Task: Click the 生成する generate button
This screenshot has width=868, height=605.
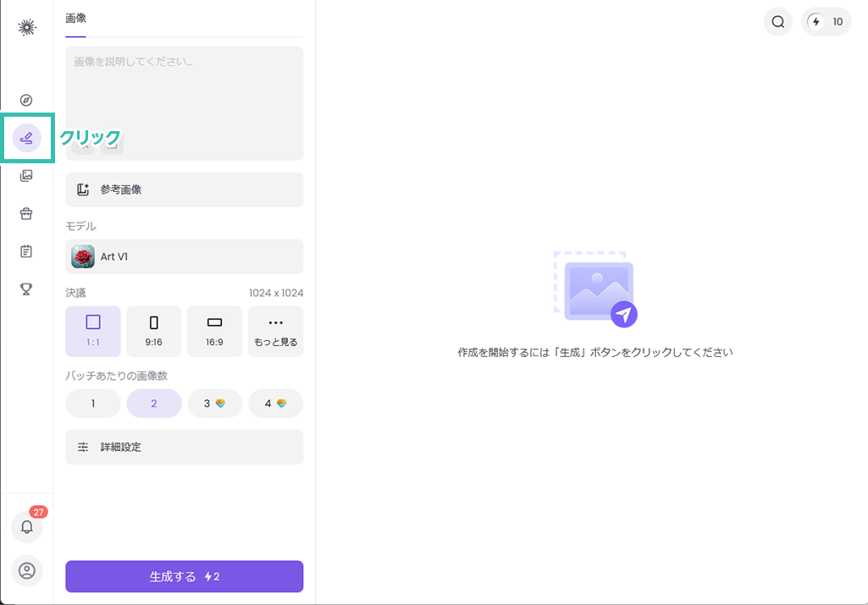Action: (x=185, y=576)
